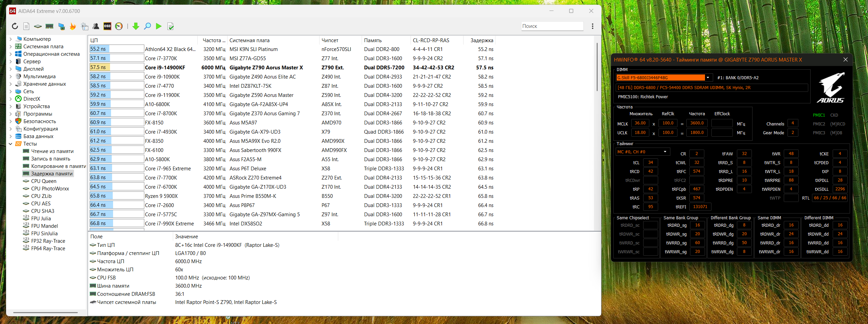
Task: Select the Ryzen 9 5900X result row
Action: [x=292, y=196]
